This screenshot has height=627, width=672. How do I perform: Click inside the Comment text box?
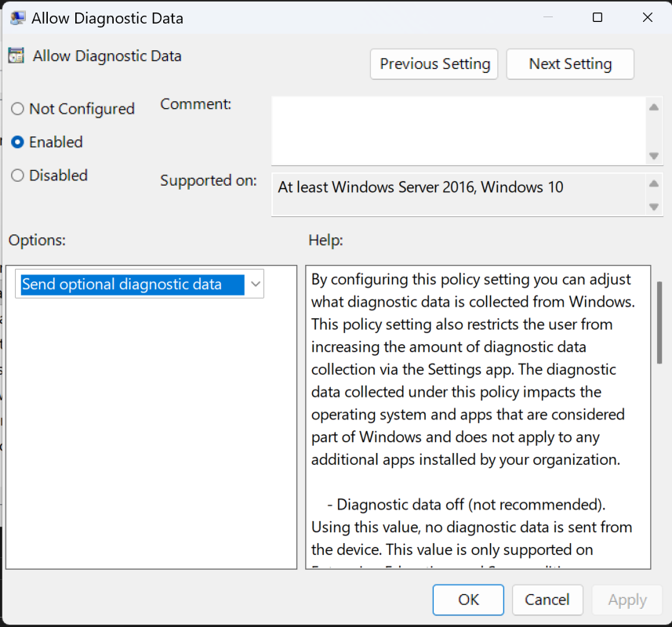[459, 131]
